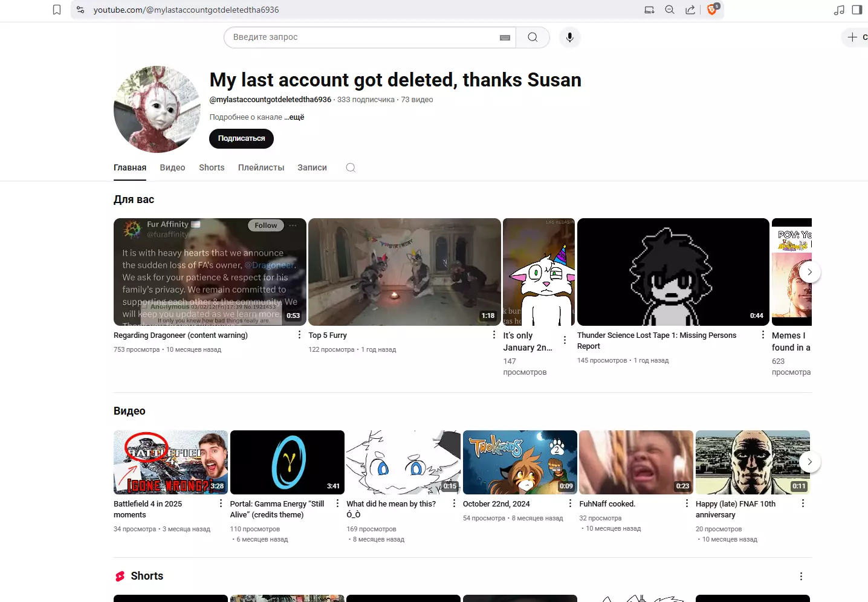
Task: Play the Top 5 Furry thumbnail
Action: click(x=404, y=272)
